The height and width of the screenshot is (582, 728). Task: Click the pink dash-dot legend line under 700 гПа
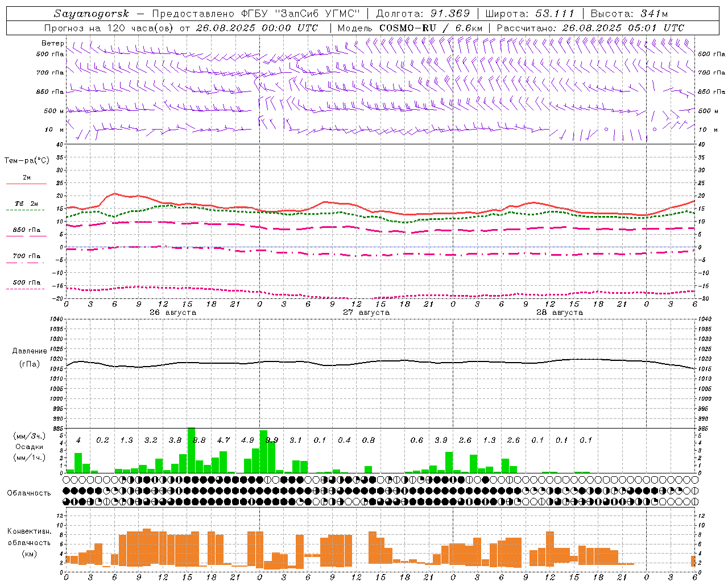[x=25, y=263]
